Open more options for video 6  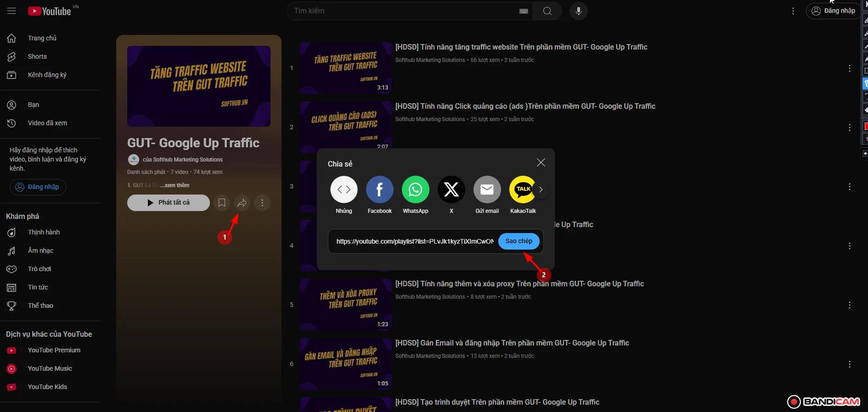pos(850,364)
